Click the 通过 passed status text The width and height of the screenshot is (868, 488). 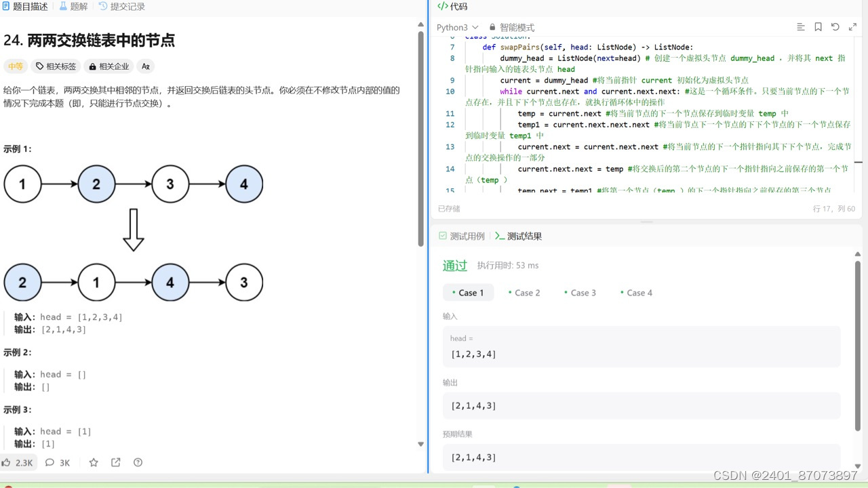pos(455,266)
